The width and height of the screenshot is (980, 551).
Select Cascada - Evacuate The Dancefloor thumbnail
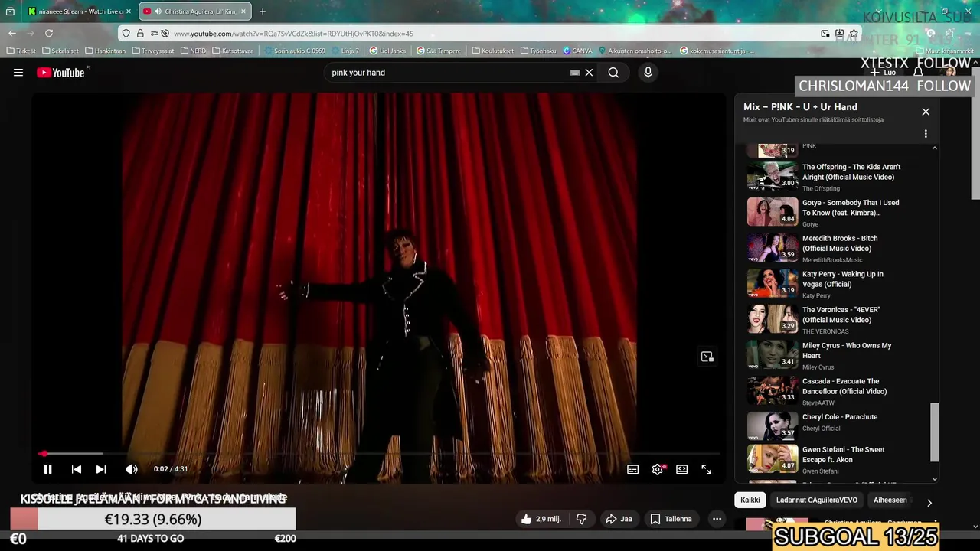pyautogui.click(x=773, y=390)
